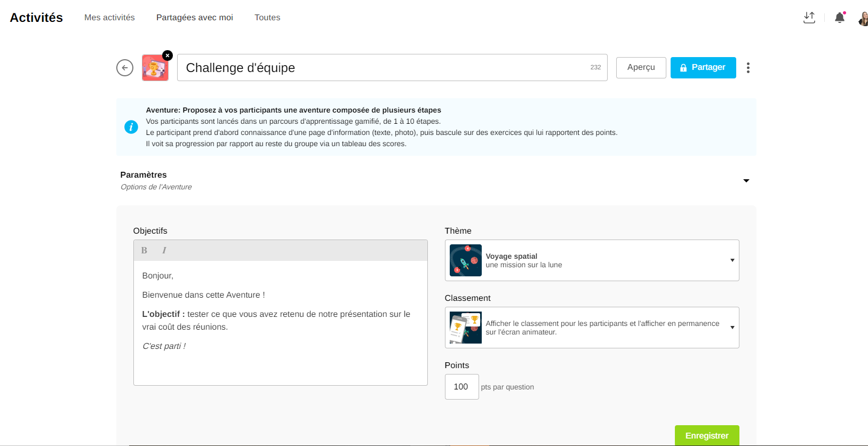This screenshot has width=868, height=446.
Task: Open the three-dot more options menu
Action: tap(748, 68)
